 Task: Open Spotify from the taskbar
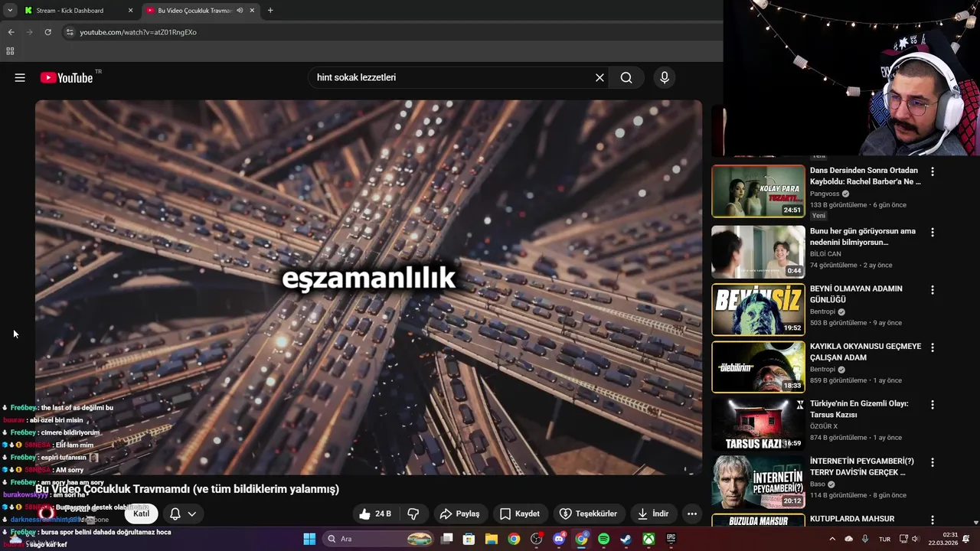click(603, 539)
